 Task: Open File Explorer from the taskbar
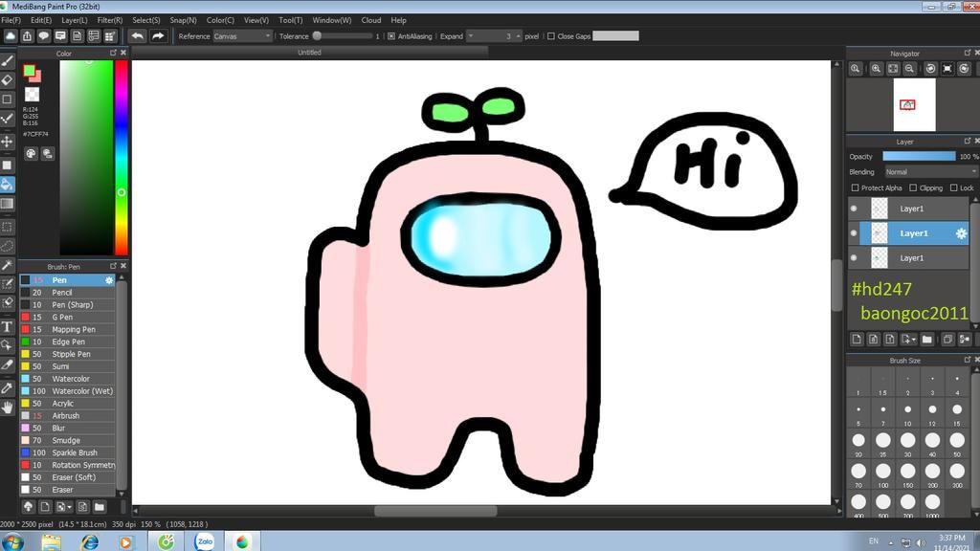[52, 541]
